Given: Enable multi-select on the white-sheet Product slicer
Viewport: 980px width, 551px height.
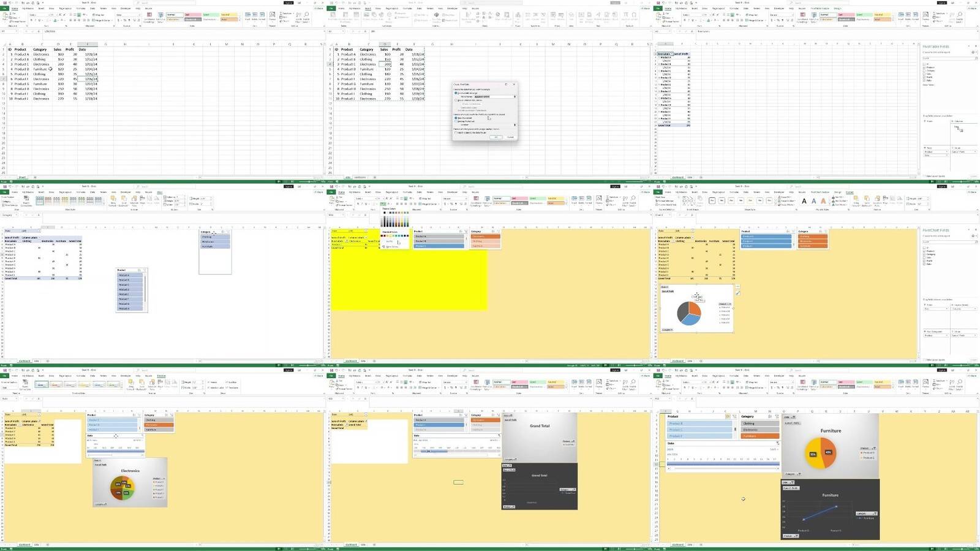Looking at the screenshot, I should (x=139, y=270).
